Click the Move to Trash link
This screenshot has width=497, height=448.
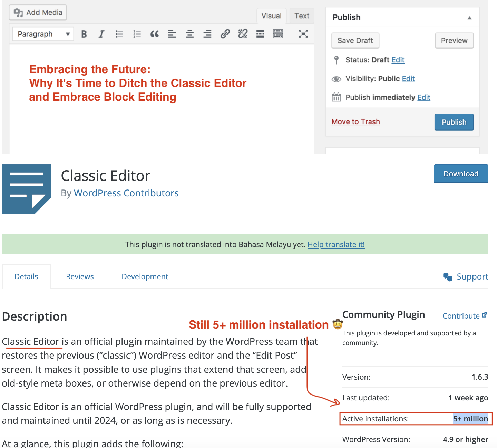355,121
